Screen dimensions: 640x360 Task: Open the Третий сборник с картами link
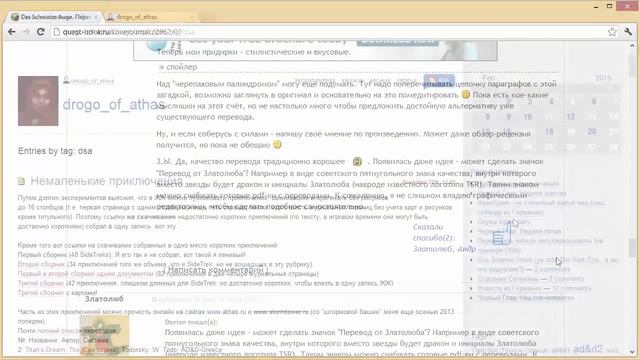[x=58, y=293]
